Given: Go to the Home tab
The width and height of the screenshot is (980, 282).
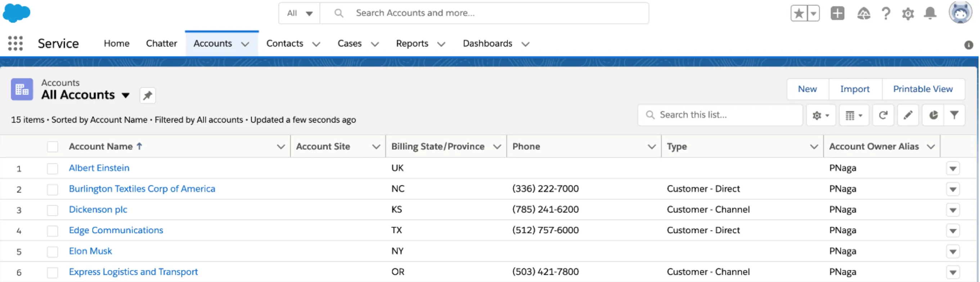Looking at the screenshot, I should coord(116,43).
